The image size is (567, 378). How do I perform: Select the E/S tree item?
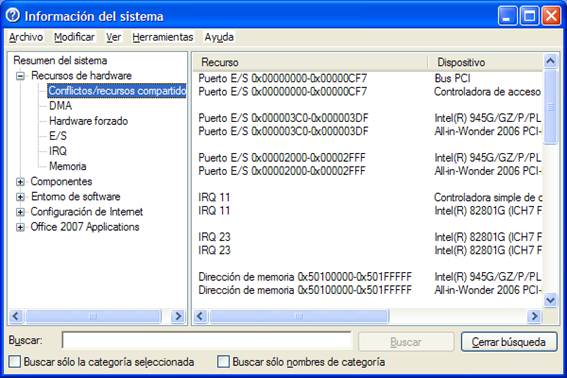[x=58, y=136]
